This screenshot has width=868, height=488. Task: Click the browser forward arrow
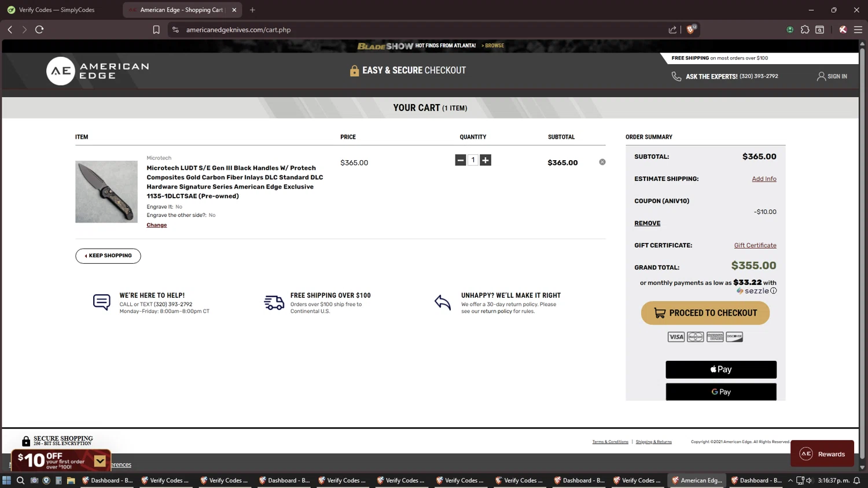tap(24, 29)
